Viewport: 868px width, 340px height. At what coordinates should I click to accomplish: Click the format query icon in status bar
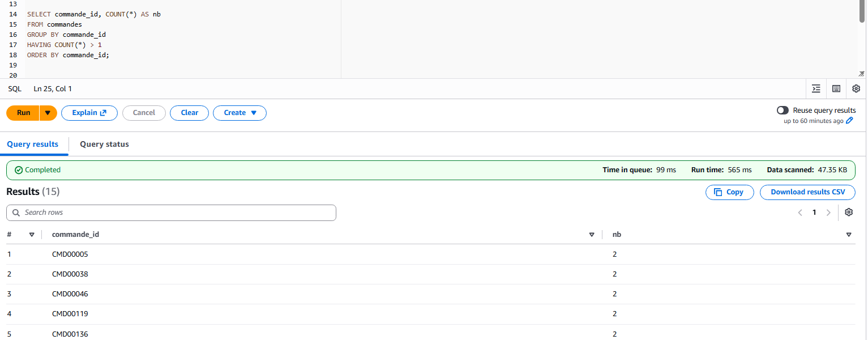click(816, 88)
